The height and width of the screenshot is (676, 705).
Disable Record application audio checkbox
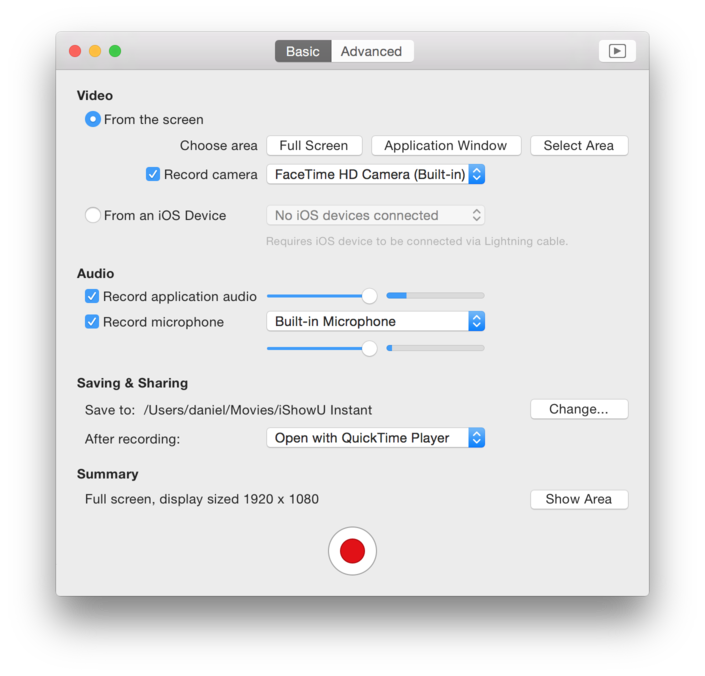92,296
